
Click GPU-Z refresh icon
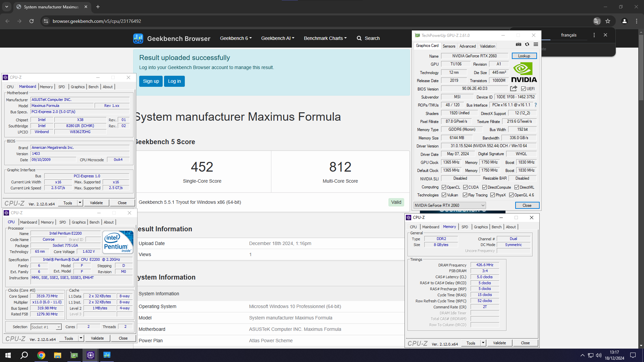coord(527,44)
